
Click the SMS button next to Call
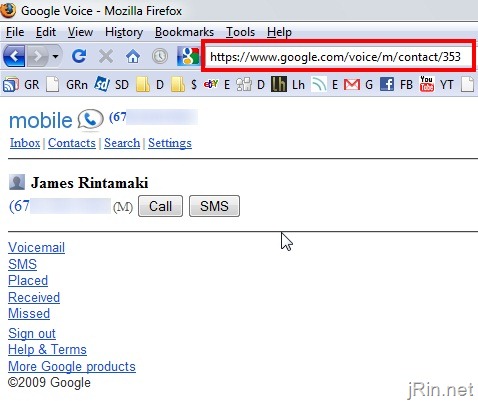(x=214, y=206)
